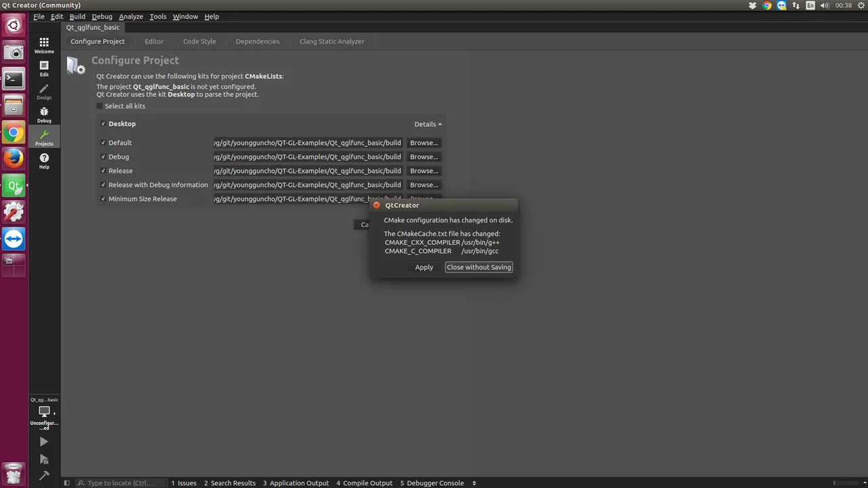Open the Files manager dock icon
The height and width of the screenshot is (488, 868).
[14, 105]
